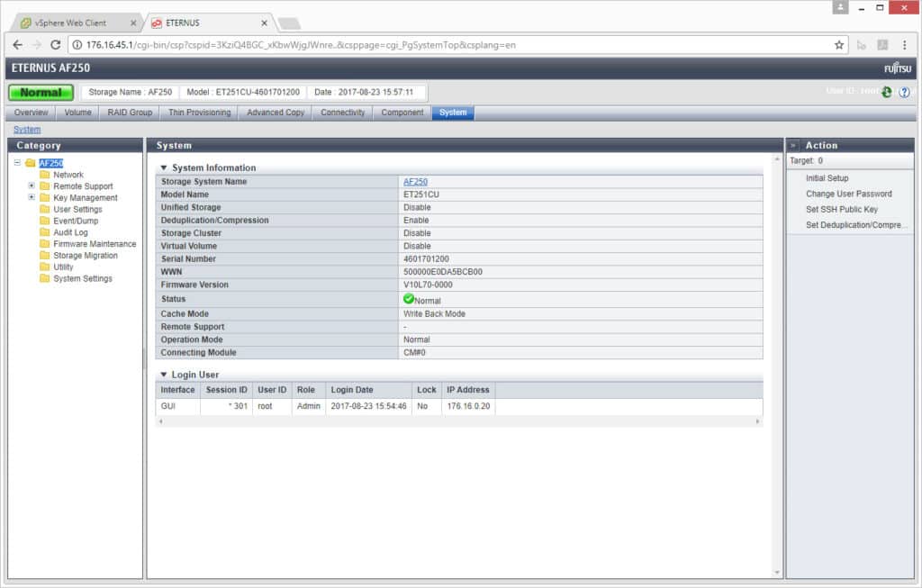Collapse the AF250 tree root
This screenshot has height=588, width=922.
pyautogui.click(x=17, y=162)
